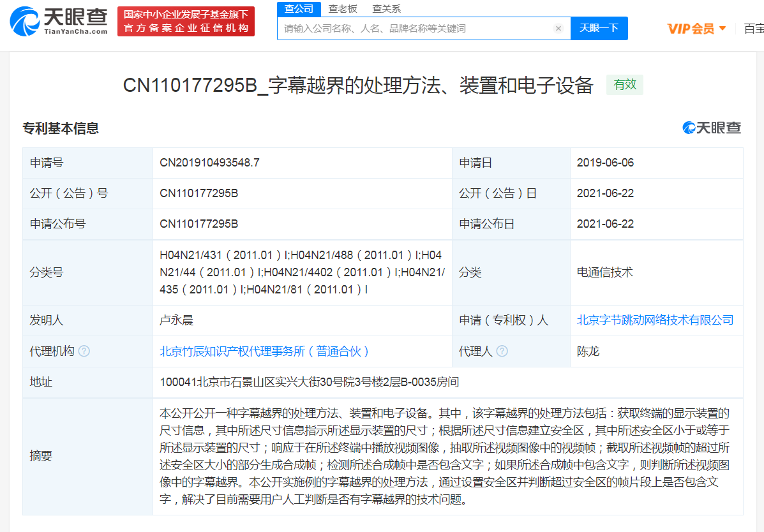This screenshot has width=764, height=532.
Task: Switch to the 查老板 tab
Action: click(342, 8)
